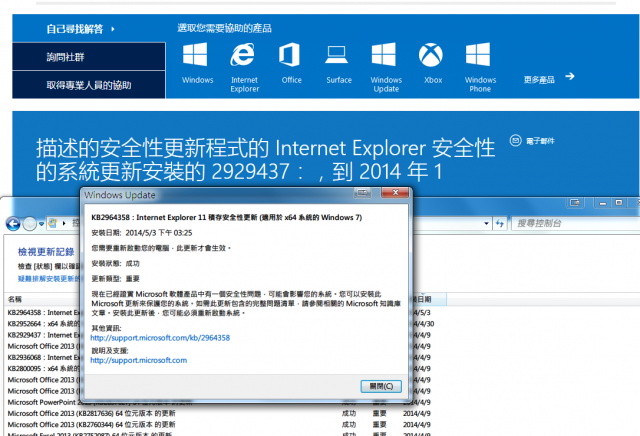The width and height of the screenshot is (640, 436).
Task: Click the 疑難排解安裝更新 link
Action: [x=49, y=278]
